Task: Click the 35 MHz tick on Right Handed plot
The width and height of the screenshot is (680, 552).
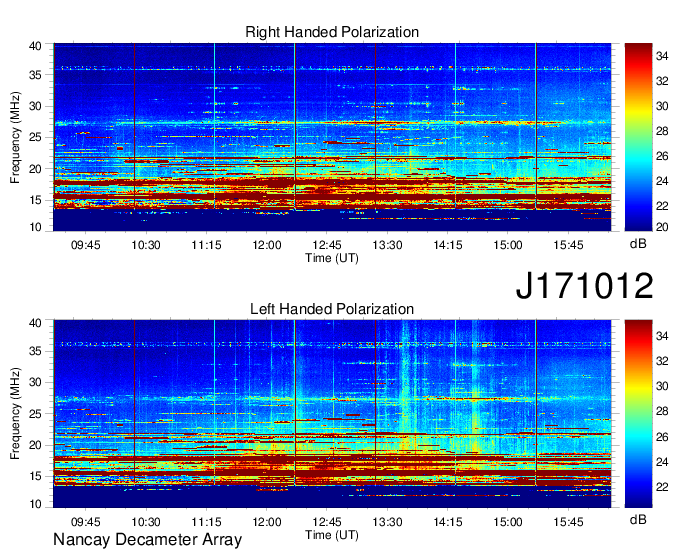Action: coord(36,75)
